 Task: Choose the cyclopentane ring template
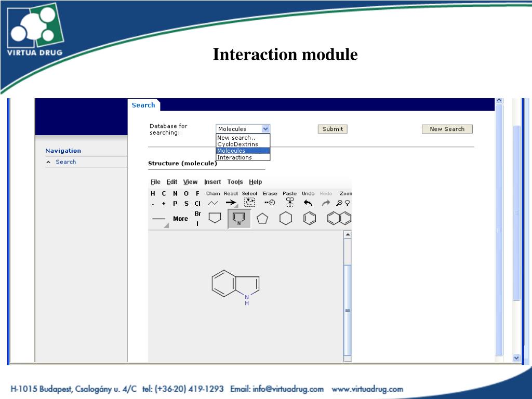pyautogui.click(x=262, y=219)
